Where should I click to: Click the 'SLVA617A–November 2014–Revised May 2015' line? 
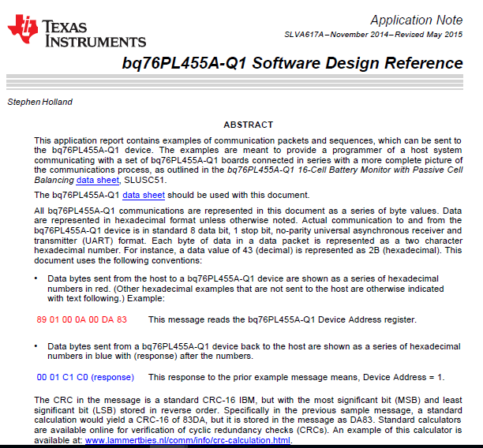[x=373, y=35]
